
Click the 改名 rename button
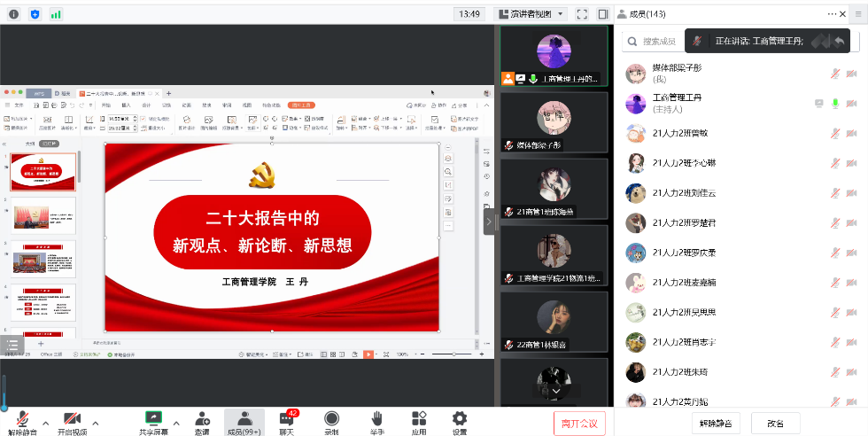tap(775, 423)
